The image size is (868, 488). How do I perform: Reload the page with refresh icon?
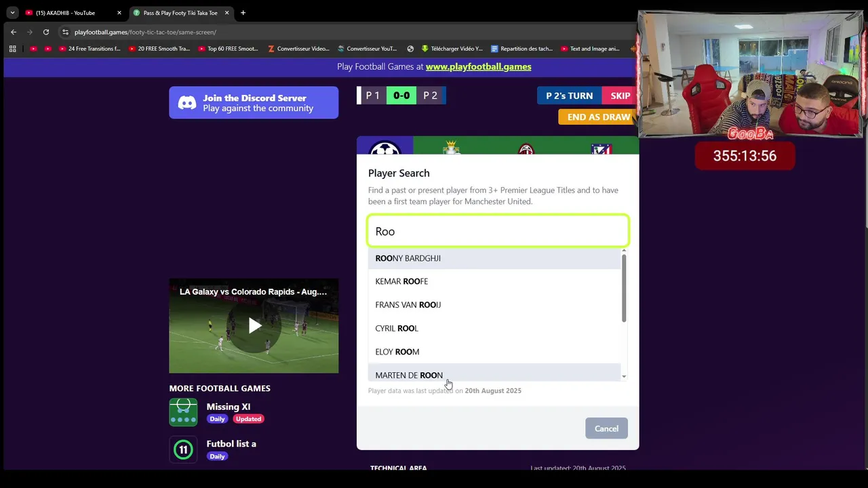tap(46, 32)
